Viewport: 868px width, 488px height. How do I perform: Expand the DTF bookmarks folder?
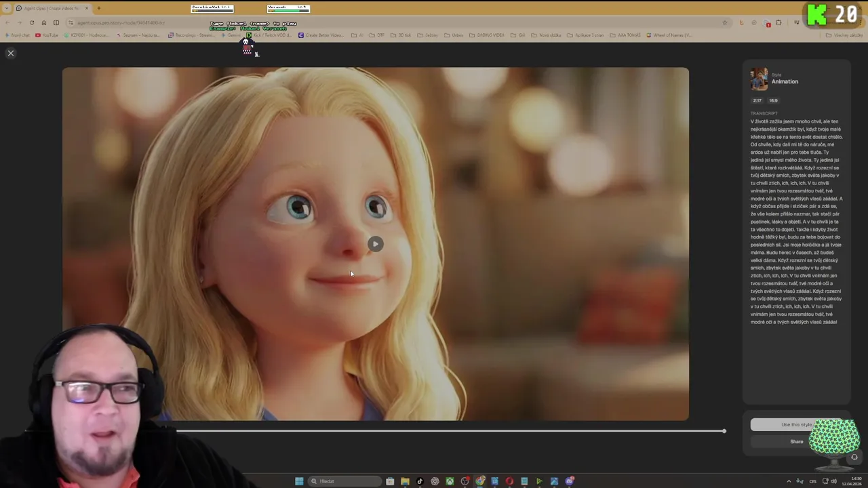click(376, 35)
